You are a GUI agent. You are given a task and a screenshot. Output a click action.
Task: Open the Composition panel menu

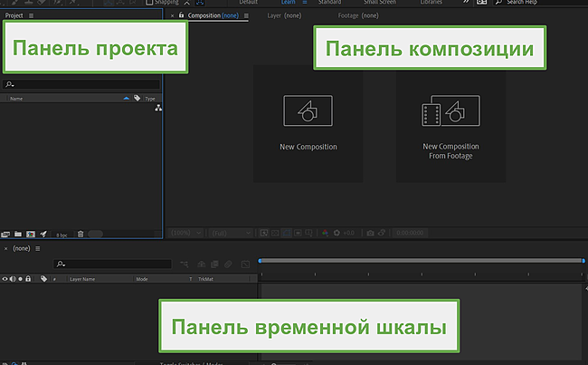246,15
